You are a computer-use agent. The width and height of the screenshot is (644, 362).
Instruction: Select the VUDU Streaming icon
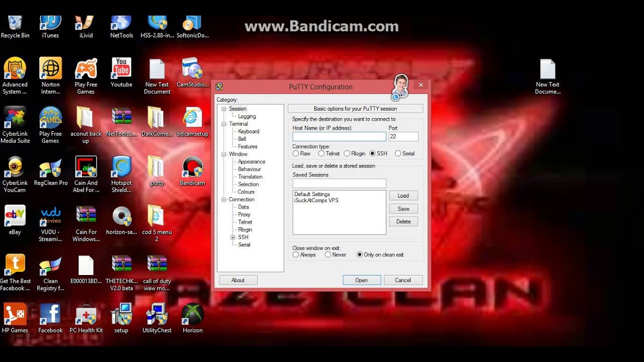50,224
